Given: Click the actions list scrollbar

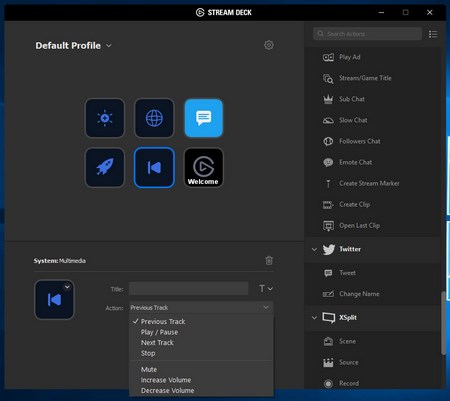Looking at the screenshot, I should pyautogui.click(x=443, y=323).
